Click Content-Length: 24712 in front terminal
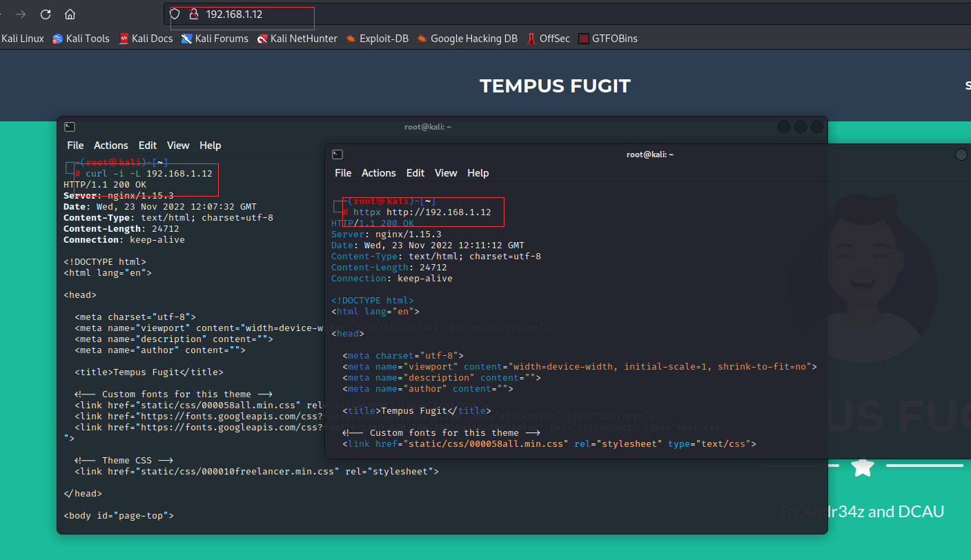 point(389,268)
